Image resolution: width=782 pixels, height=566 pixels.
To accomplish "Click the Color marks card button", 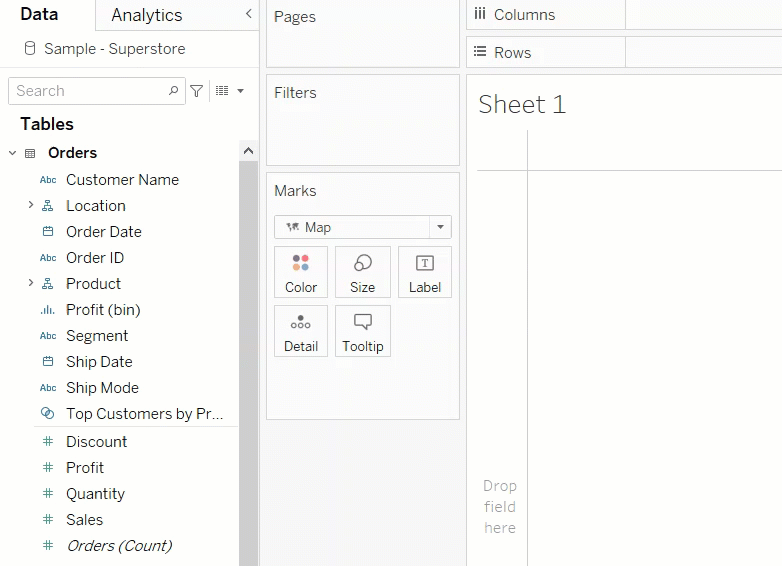I will tap(301, 272).
